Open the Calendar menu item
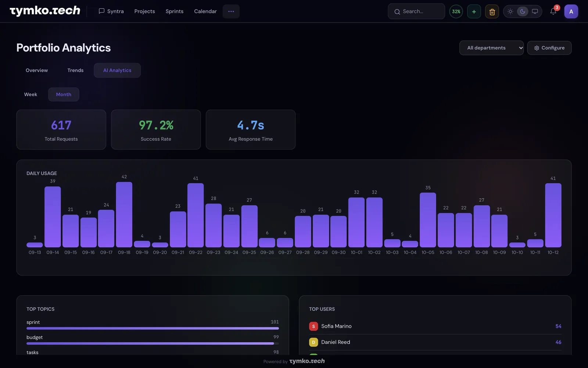 (205, 11)
